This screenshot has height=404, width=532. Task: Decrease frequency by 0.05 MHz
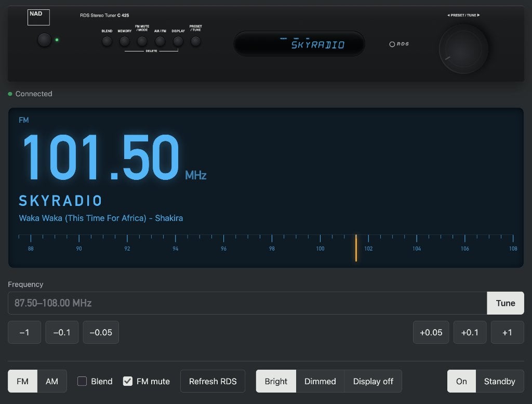(101, 332)
